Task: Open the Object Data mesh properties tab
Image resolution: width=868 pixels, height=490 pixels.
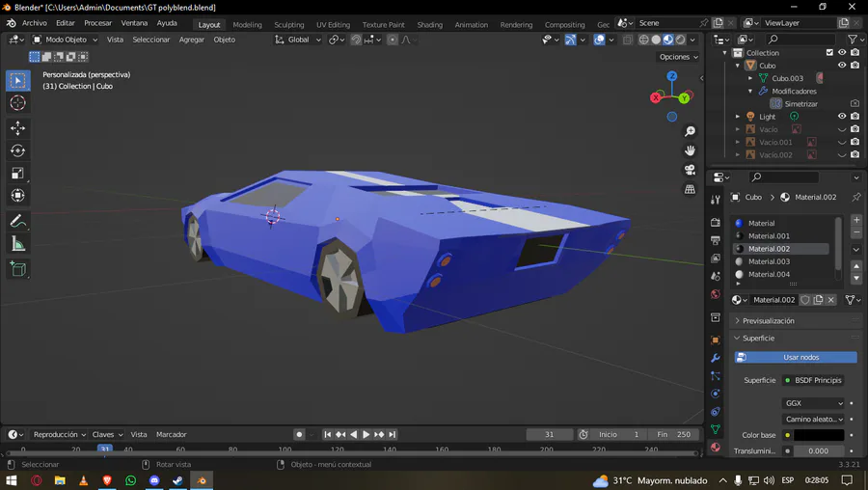Action: tap(716, 429)
